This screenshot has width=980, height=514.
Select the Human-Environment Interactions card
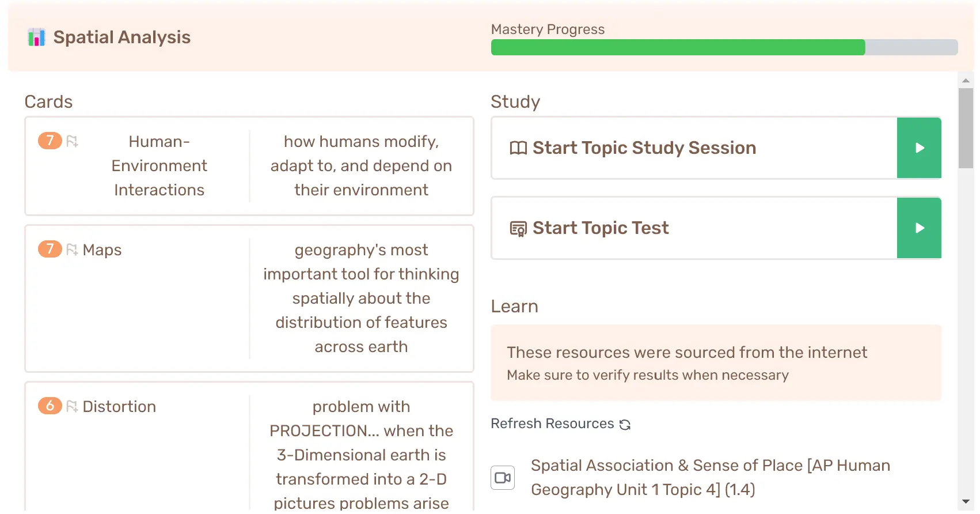coord(249,166)
